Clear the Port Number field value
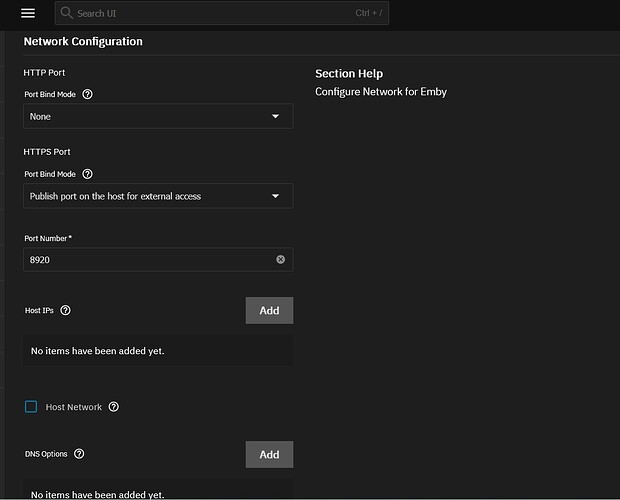 [280, 260]
